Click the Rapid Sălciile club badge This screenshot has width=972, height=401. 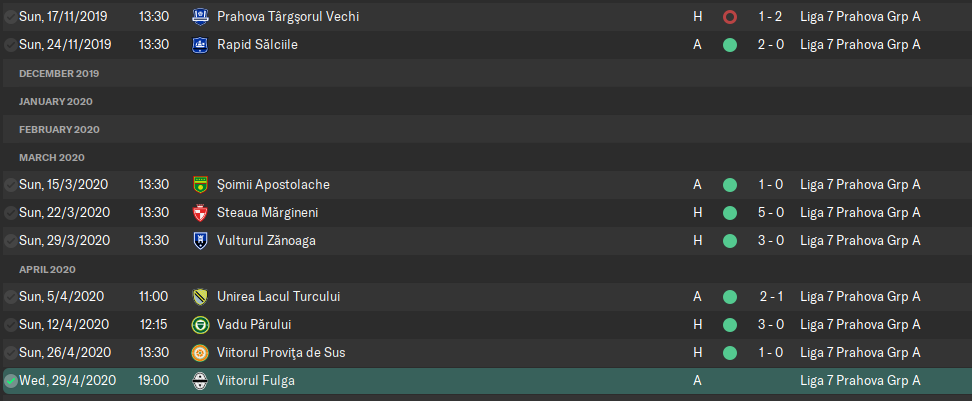200,45
